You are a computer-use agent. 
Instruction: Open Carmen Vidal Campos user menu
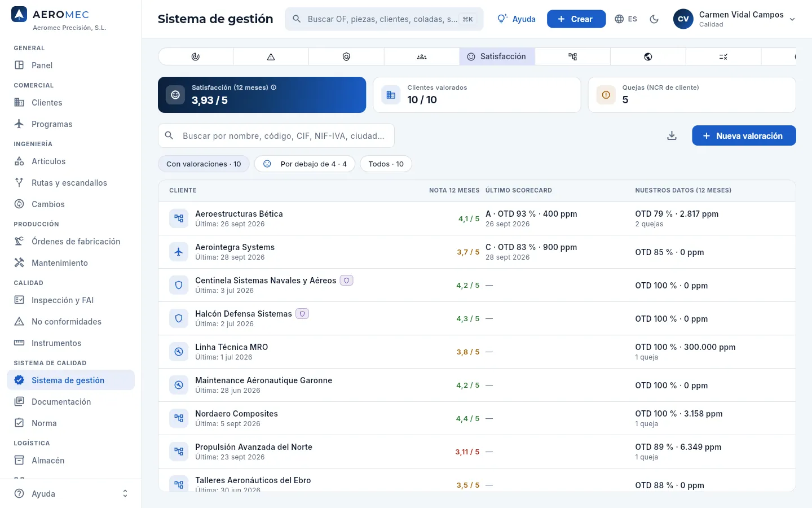coord(734,19)
